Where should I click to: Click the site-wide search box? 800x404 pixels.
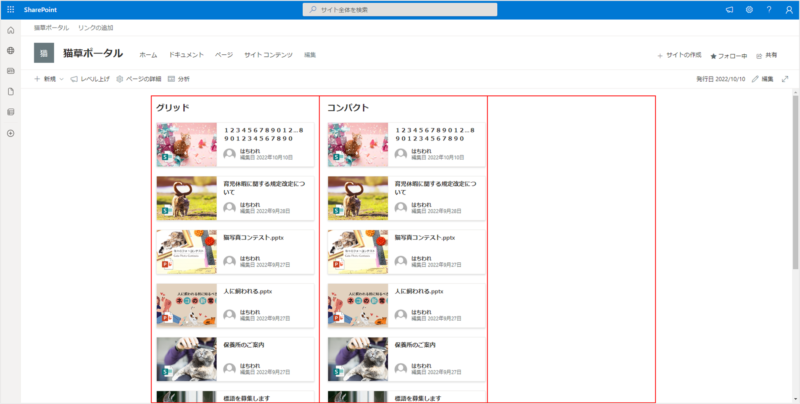tap(400, 9)
